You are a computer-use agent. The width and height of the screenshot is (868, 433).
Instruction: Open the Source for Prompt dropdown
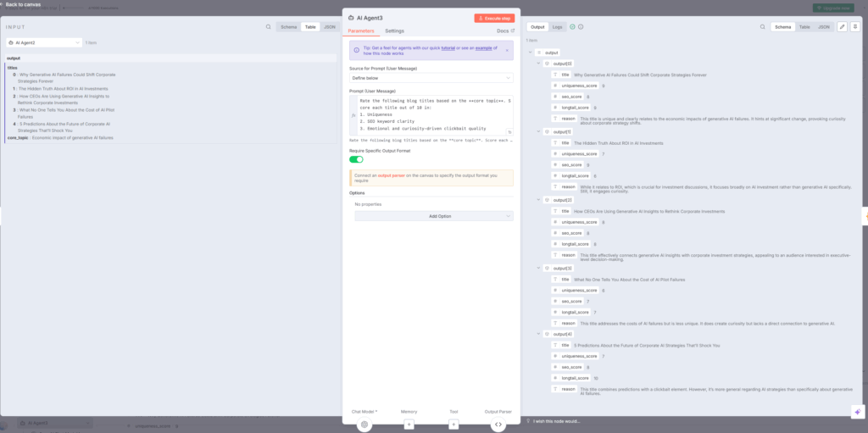pyautogui.click(x=431, y=78)
